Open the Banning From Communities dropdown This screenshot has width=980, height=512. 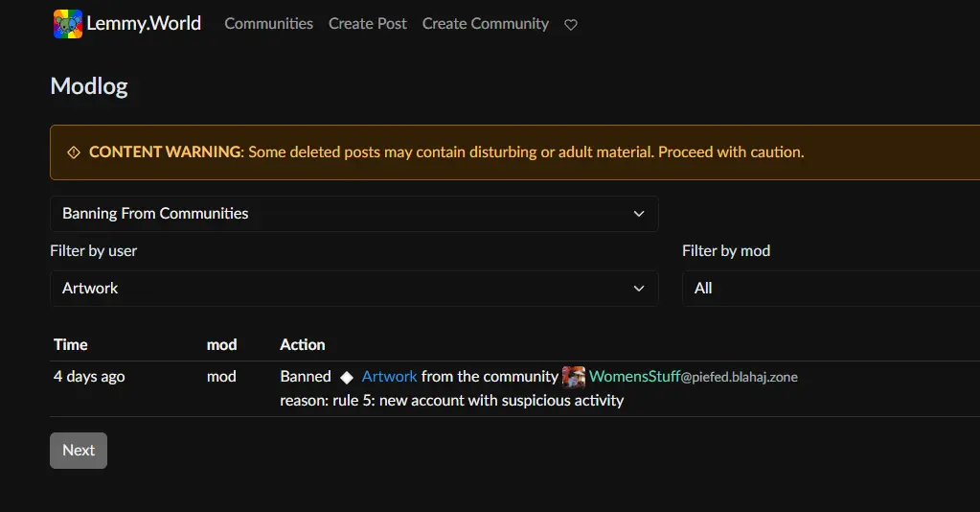(x=353, y=214)
